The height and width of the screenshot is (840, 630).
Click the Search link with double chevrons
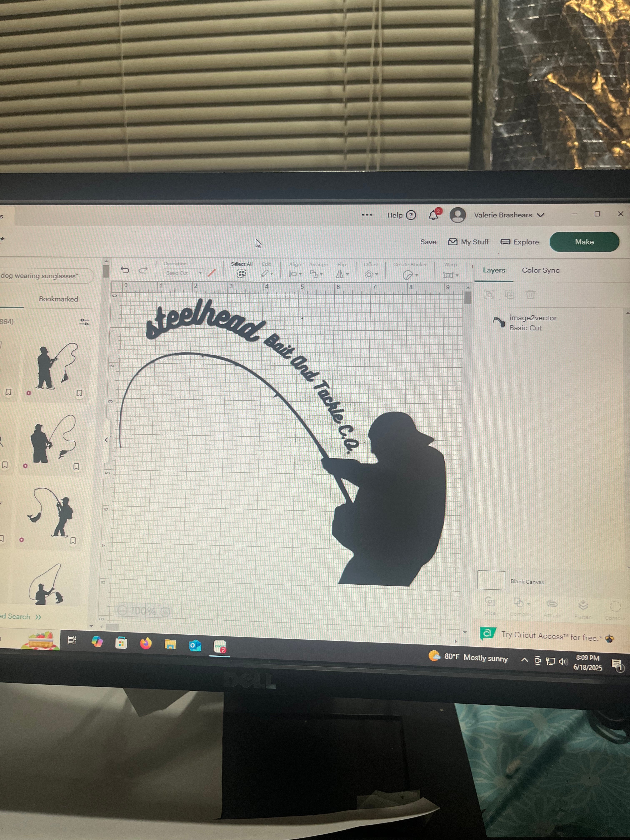(x=20, y=617)
